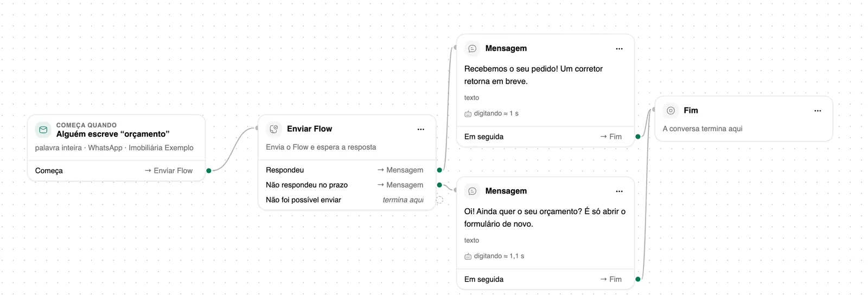The height and width of the screenshot is (295, 868).
Task: Click 'COMEÇA QUANDO' label
Action: tap(86, 125)
